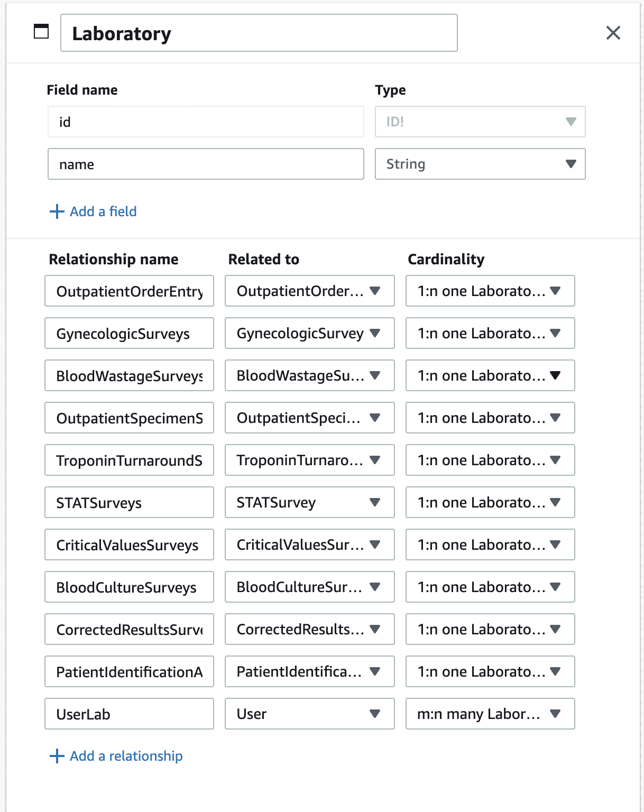Screen dimensions: 644x812
Task: Expand the Related to dropdown showing GynecologicSurvey
Action: (x=310, y=333)
